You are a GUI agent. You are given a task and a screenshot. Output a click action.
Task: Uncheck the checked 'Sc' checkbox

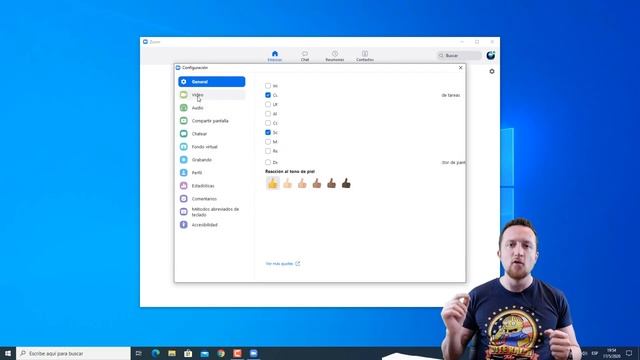[x=268, y=132]
